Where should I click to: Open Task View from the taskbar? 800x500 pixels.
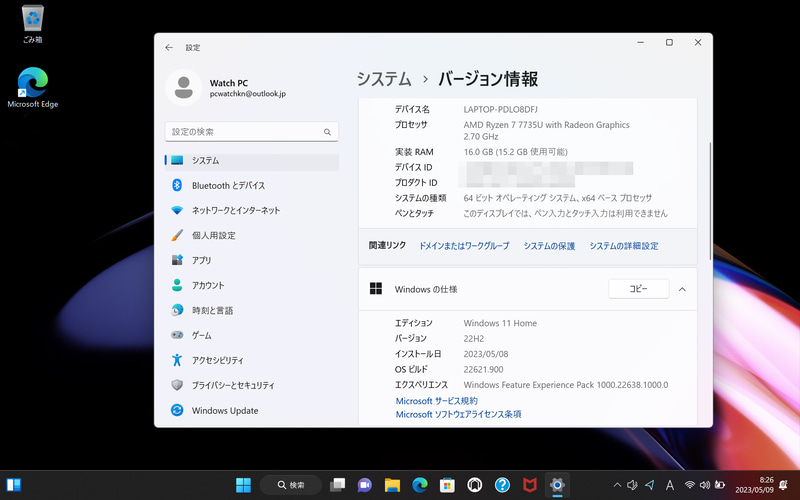337,485
